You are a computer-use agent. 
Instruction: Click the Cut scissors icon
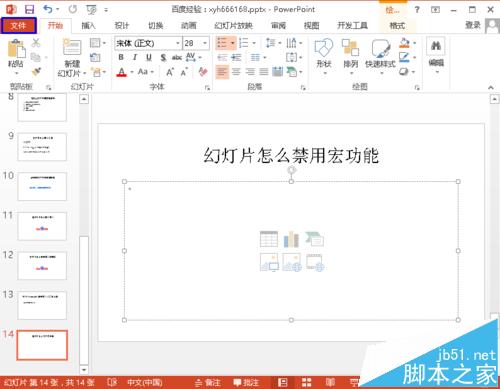pyautogui.click(x=36, y=43)
